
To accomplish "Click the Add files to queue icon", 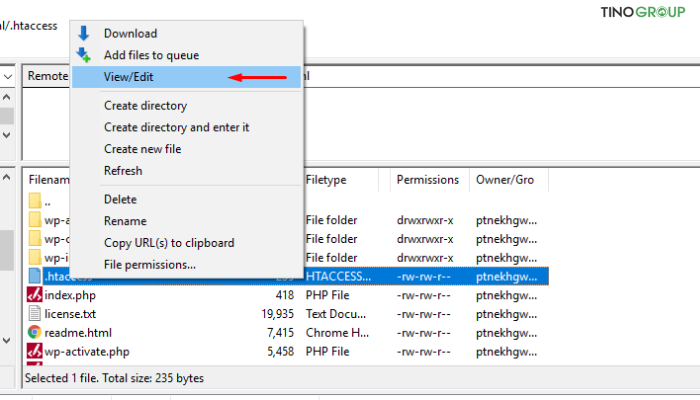I will (x=83, y=55).
